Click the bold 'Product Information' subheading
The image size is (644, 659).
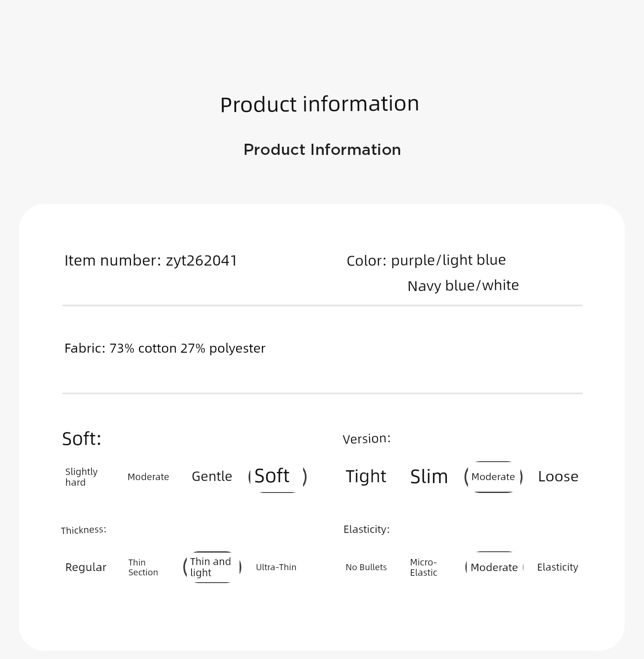pos(322,150)
